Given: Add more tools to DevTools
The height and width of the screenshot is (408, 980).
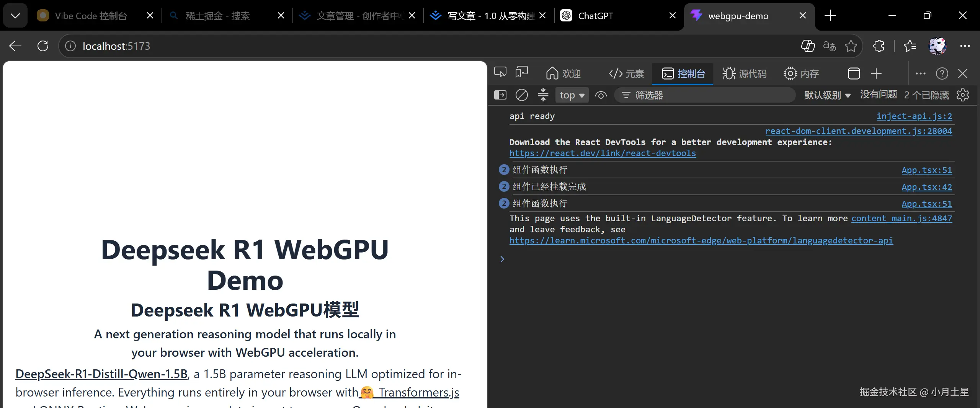Looking at the screenshot, I should click(x=876, y=73).
